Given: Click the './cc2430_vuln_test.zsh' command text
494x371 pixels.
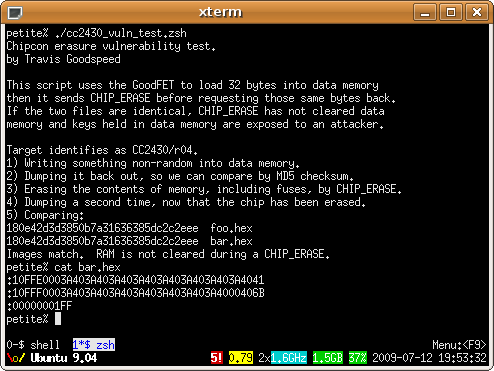Looking at the screenshot, I should tap(121, 33).
